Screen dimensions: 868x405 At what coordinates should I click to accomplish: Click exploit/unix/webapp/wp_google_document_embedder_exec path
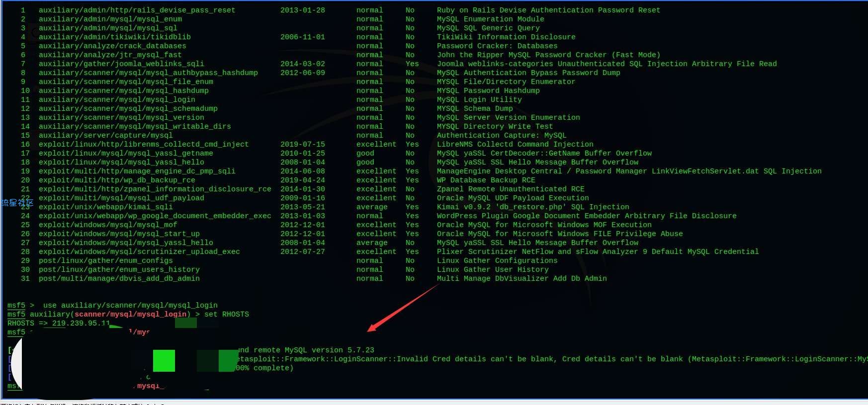[x=155, y=216]
